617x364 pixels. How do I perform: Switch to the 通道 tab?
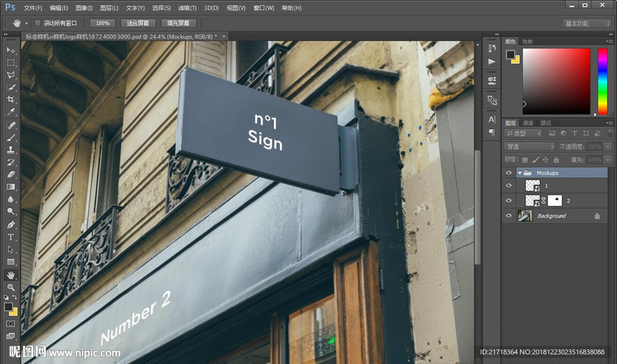(x=528, y=122)
